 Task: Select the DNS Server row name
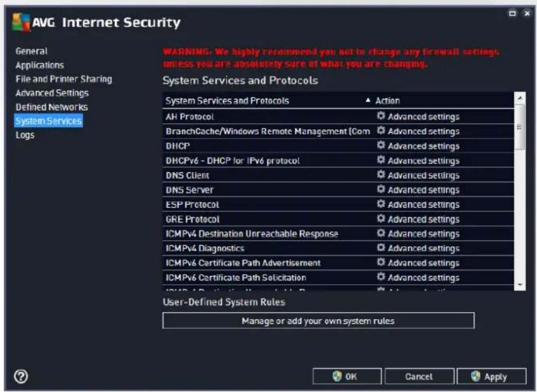tap(190, 190)
